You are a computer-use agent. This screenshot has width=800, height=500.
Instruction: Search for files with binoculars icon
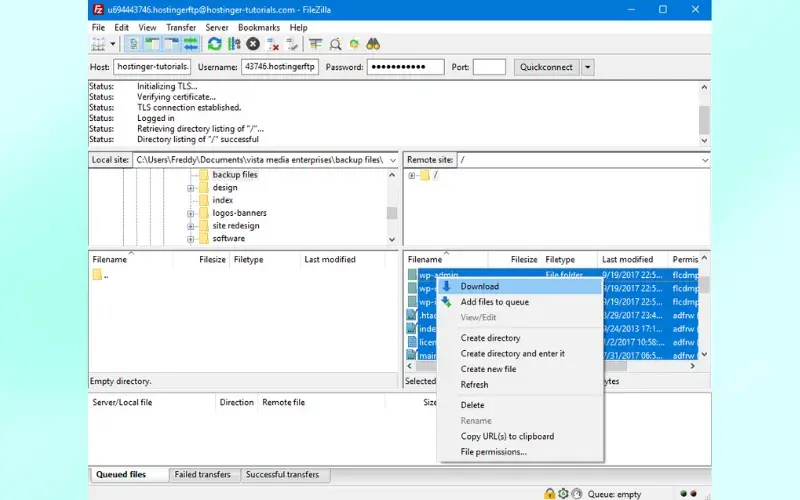(x=373, y=44)
